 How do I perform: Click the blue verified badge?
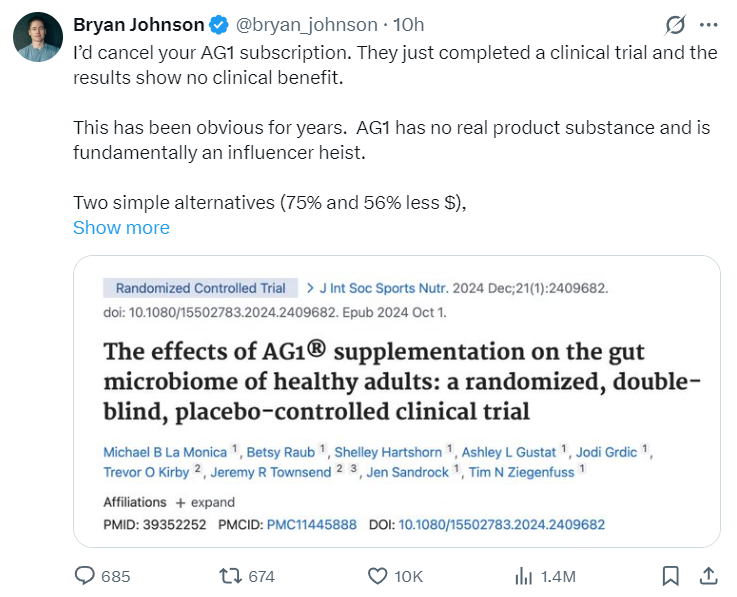coord(222,24)
